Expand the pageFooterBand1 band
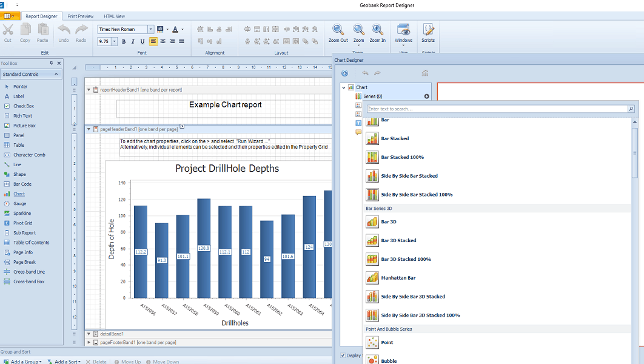The image size is (644, 364). pyautogui.click(x=89, y=342)
